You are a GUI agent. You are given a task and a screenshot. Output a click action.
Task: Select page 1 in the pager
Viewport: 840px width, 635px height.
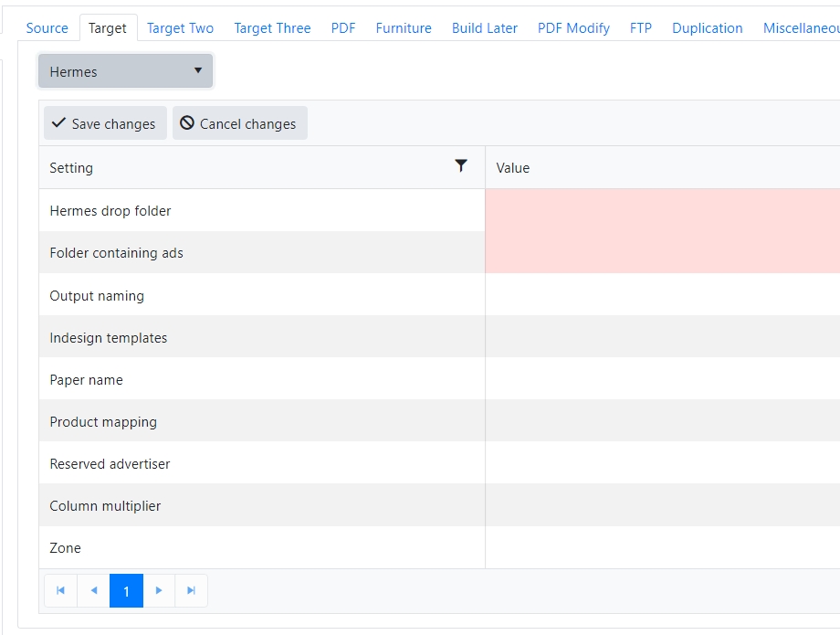tap(126, 591)
